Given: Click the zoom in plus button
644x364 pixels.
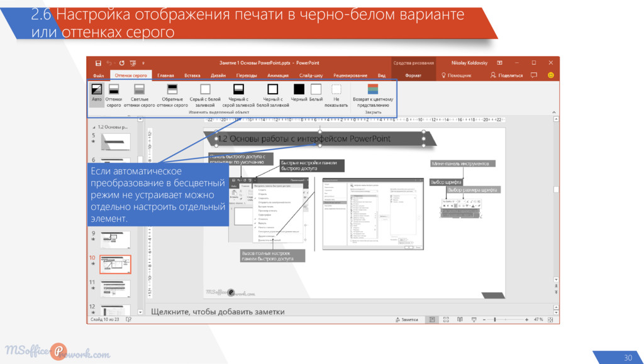Looking at the screenshot, I should (x=526, y=320).
